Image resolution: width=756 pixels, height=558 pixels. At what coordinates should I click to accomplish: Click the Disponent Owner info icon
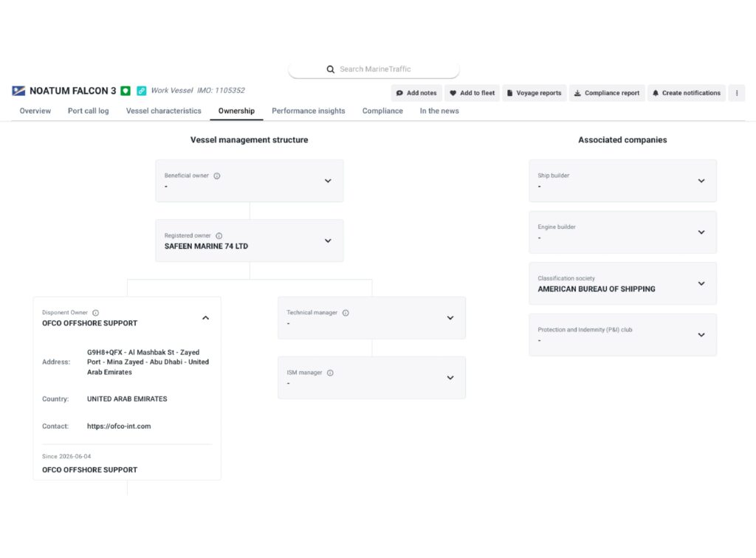(95, 313)
